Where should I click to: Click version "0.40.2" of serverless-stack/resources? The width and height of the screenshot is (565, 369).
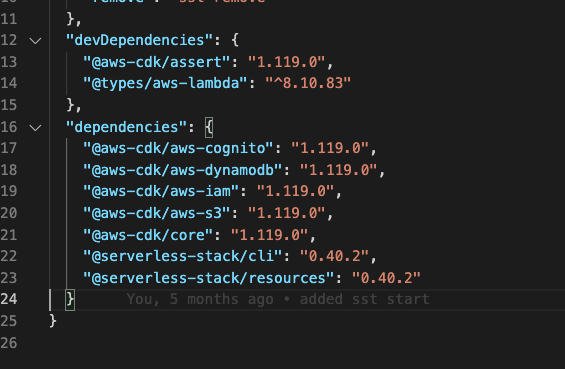coord(386,278)
